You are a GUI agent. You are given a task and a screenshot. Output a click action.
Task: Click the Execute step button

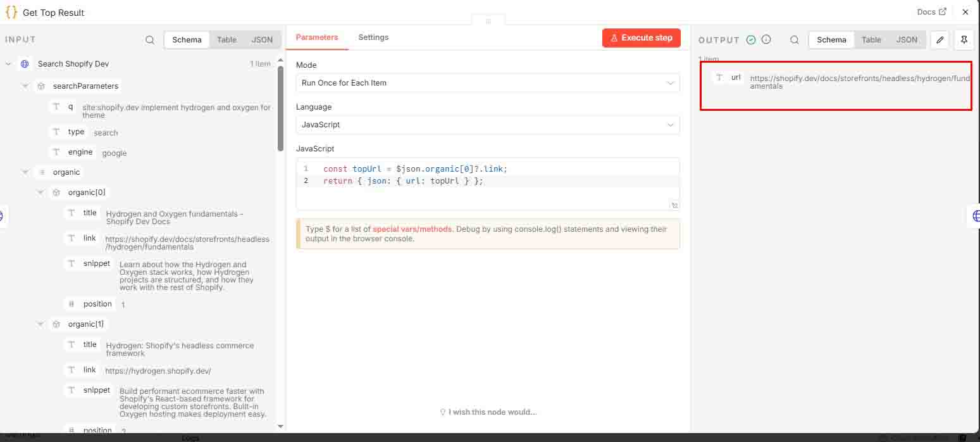point(641,38)
